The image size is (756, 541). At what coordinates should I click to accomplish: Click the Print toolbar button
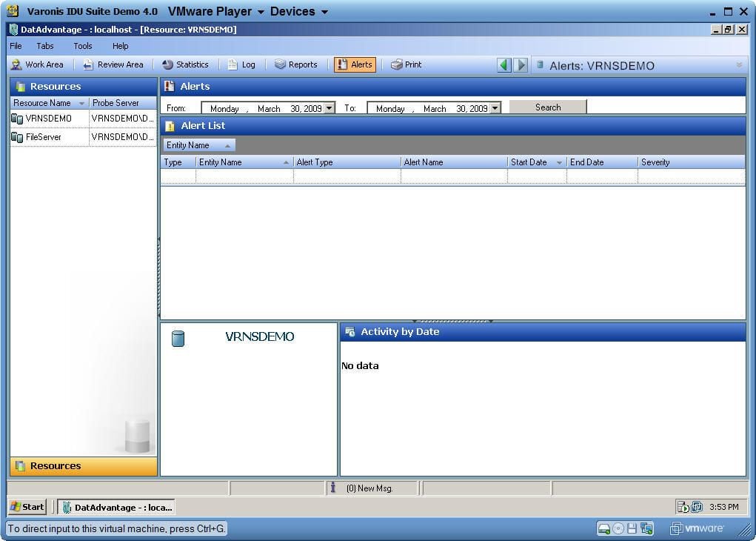[x=406, y=64]
